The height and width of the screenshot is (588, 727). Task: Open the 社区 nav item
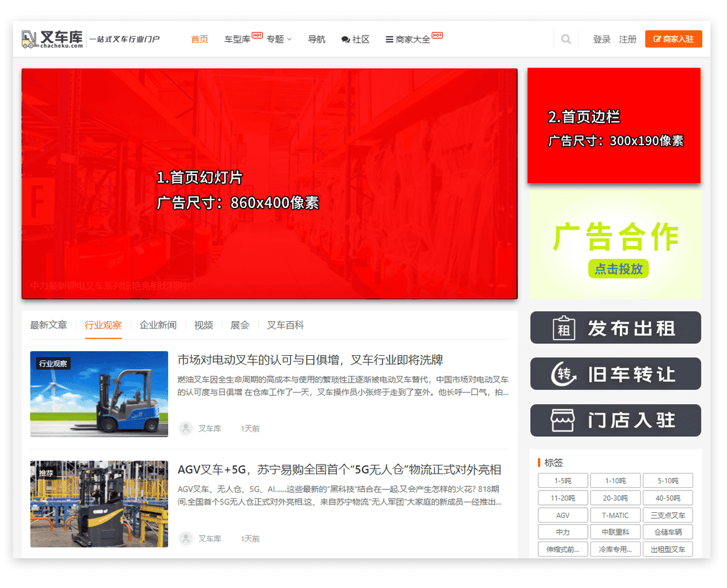[356, 39]
